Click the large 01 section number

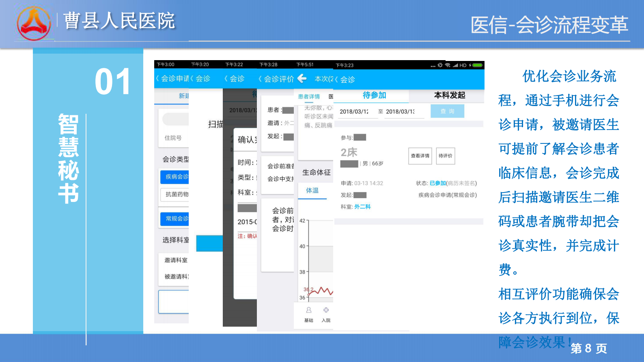(x=113, y=82)
